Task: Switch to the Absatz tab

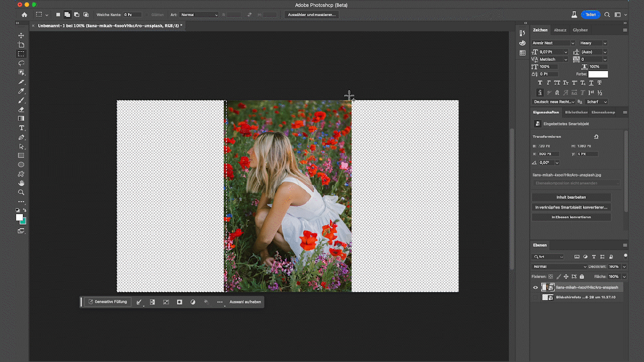Action: pos(560,30)
